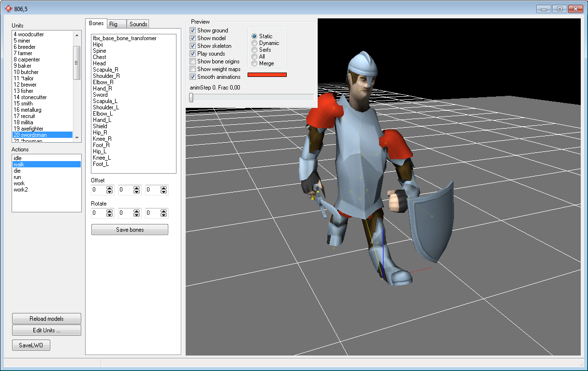This screenshot has width=588, height=371.
Task: Select the Static radio option
Action: click(254, 36)
